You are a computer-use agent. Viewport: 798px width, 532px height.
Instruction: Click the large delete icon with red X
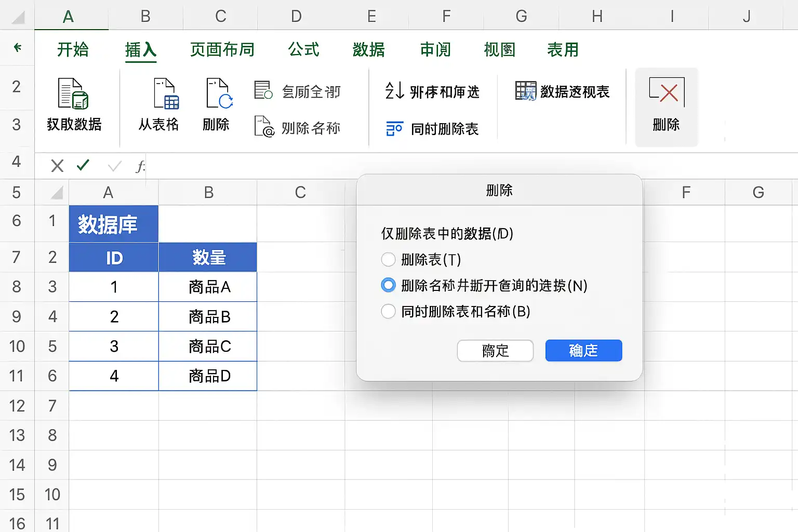pyautogui.click(x=667, y=92)
